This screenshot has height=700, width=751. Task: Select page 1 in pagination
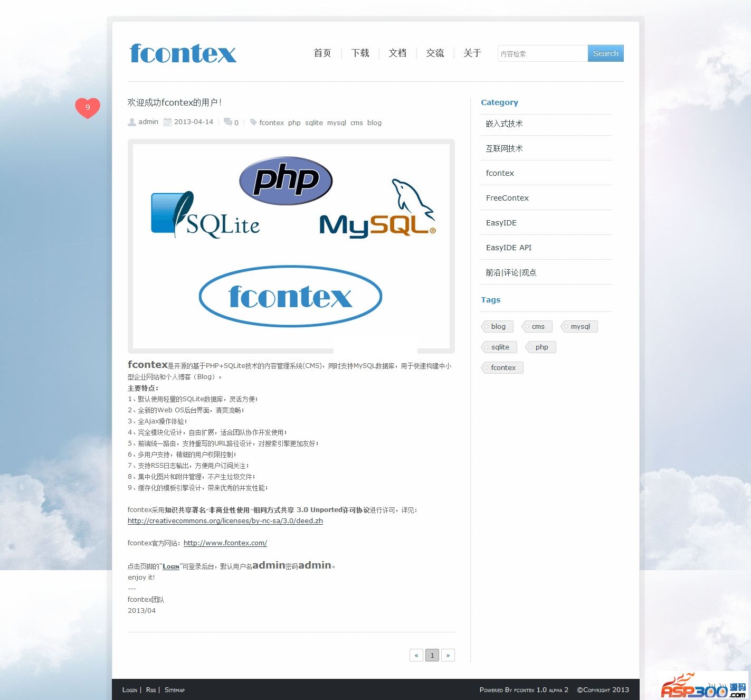tap(432, 655)
